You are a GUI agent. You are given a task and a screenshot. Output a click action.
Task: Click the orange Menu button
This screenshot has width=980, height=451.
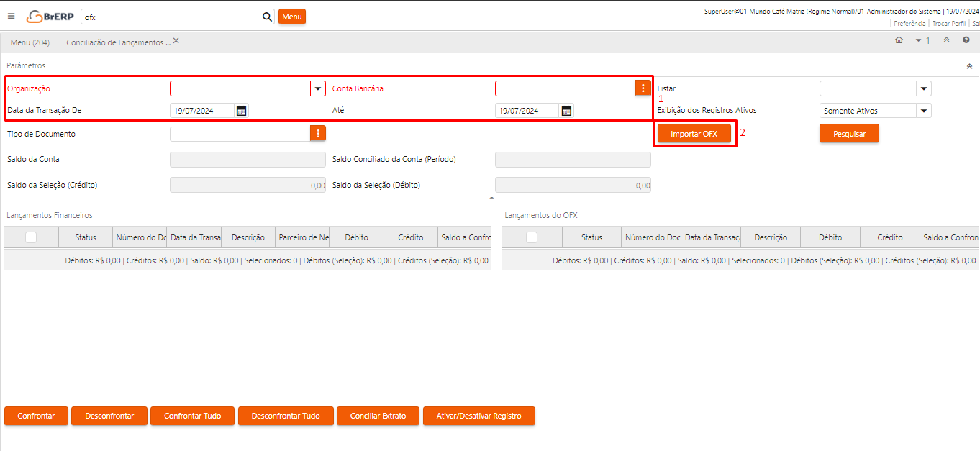(x=291, y=17)
